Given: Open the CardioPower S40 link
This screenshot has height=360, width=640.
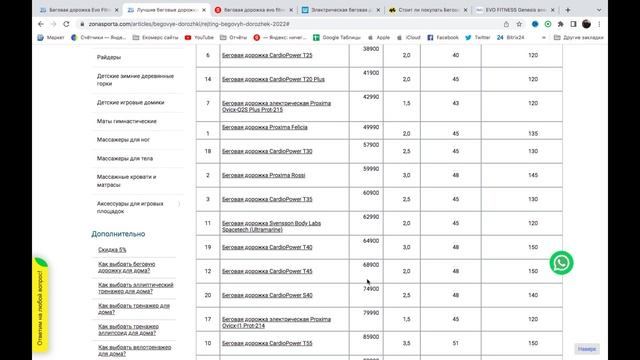Looking at the screenshot, I should pyautogui.click(x=267, y=295).
